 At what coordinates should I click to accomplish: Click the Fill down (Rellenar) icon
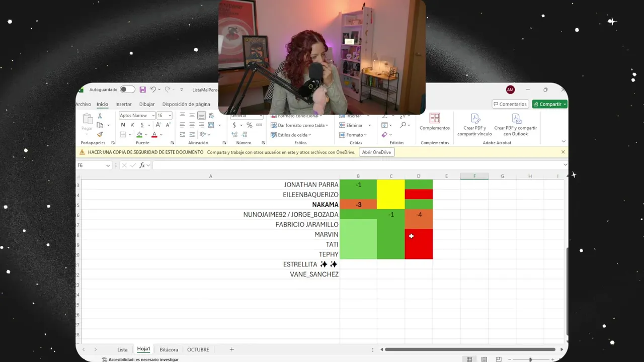click(384, 125)
